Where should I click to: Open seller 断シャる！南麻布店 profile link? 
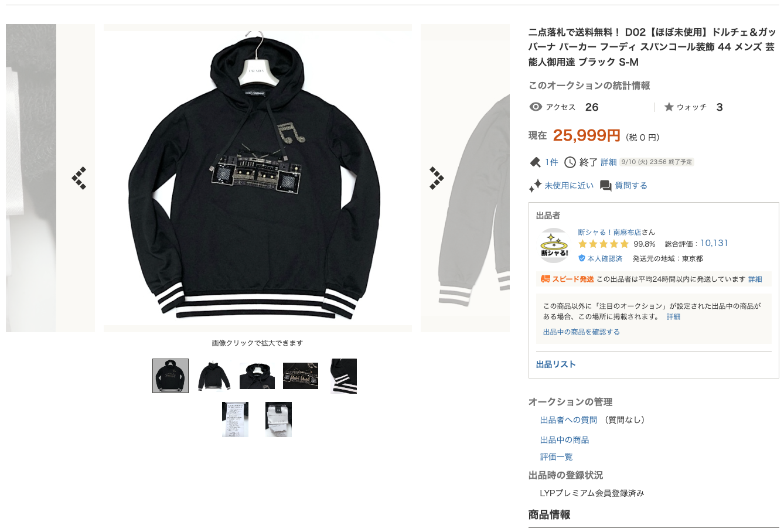click(x=610, y=232)
